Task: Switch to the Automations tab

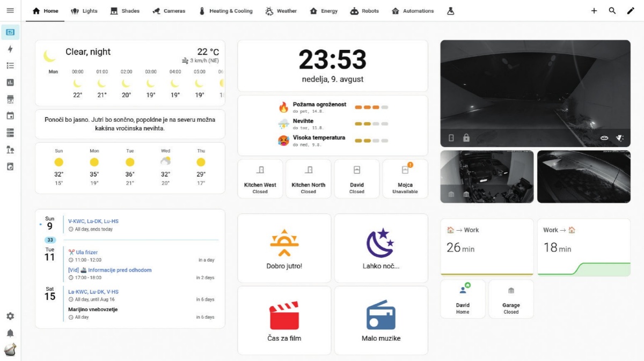Action: click(413, 11)
